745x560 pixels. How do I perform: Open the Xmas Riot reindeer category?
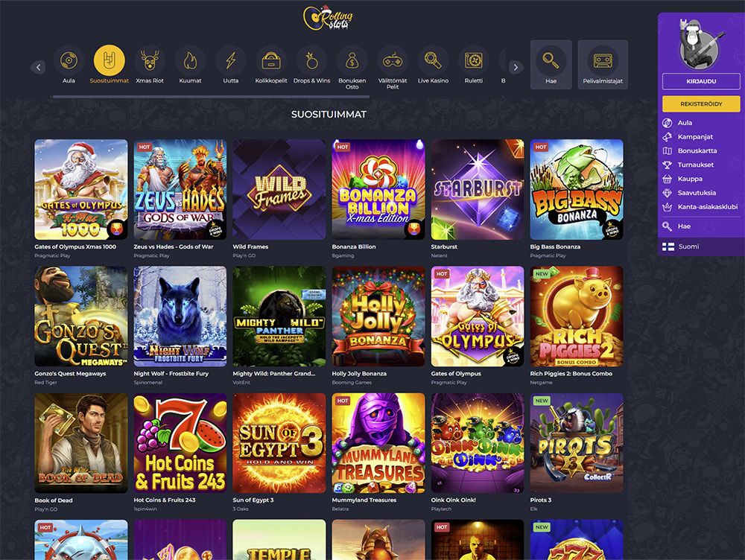pos(150,61)
